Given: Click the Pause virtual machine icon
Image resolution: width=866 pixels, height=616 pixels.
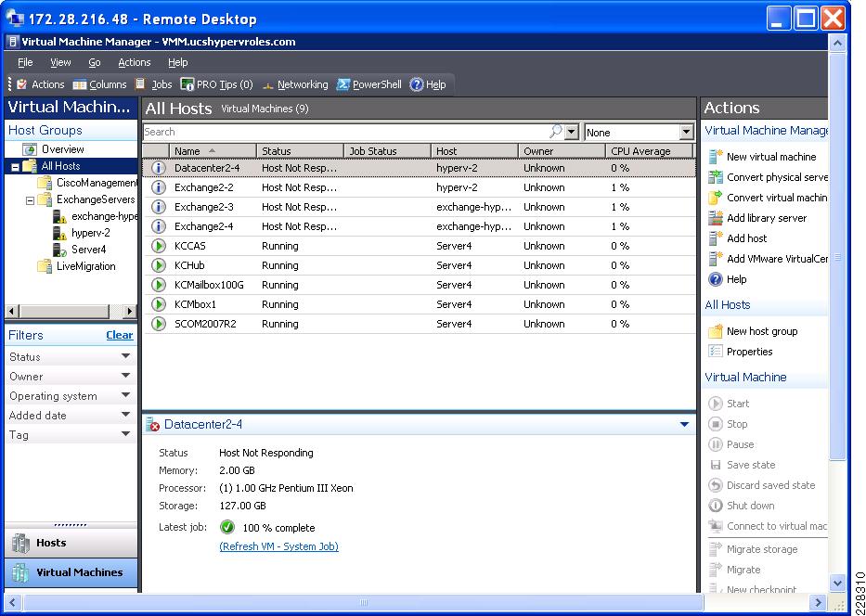Looking at the screenshot, I should [x=716, y=444].
